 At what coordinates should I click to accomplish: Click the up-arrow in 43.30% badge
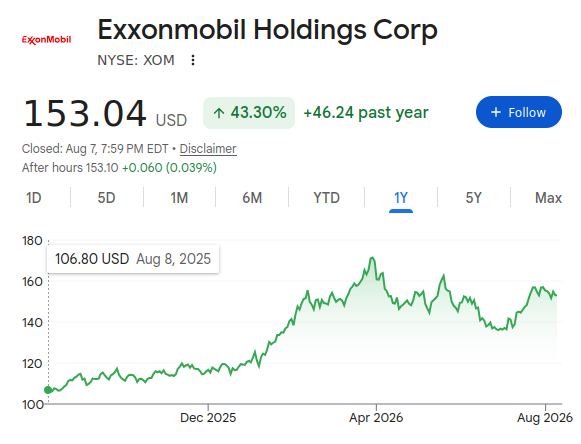[219, 113]
